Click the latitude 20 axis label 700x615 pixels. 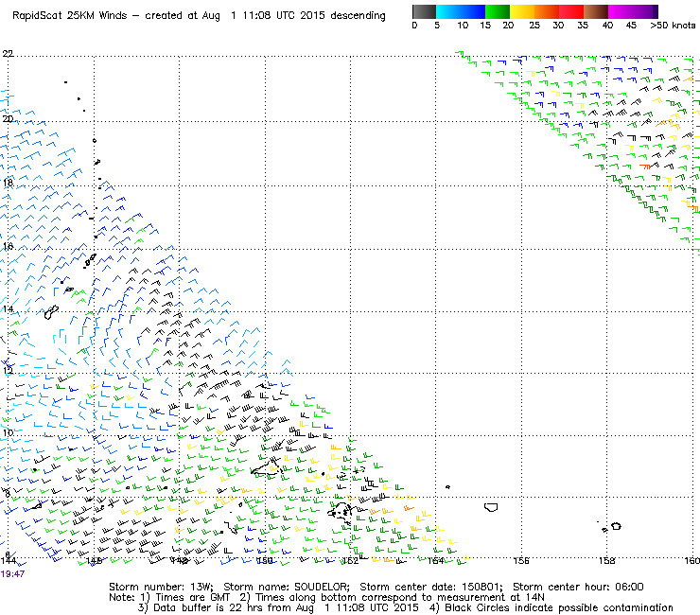tap(8, 119)
